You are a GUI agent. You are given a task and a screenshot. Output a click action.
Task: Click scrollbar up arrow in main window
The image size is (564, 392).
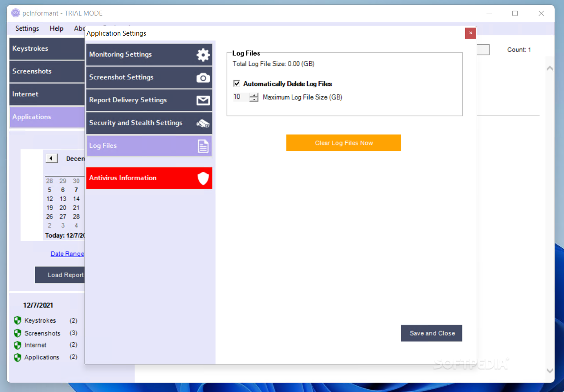tap(550, 68)
